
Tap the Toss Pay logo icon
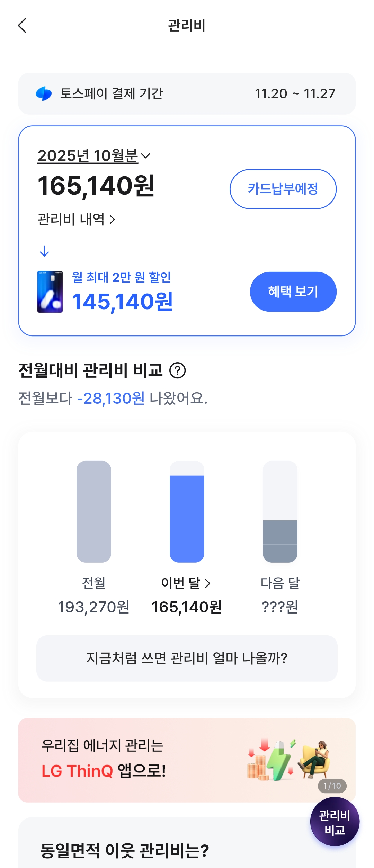(x=44, y=93)
